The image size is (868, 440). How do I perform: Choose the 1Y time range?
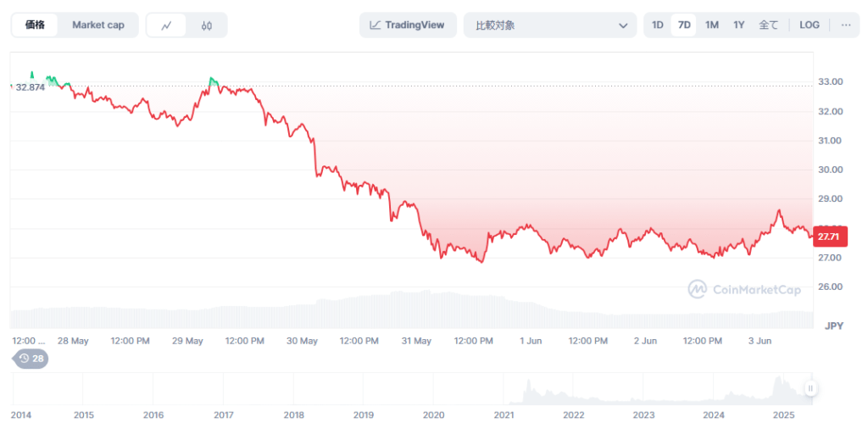(739, 25)
